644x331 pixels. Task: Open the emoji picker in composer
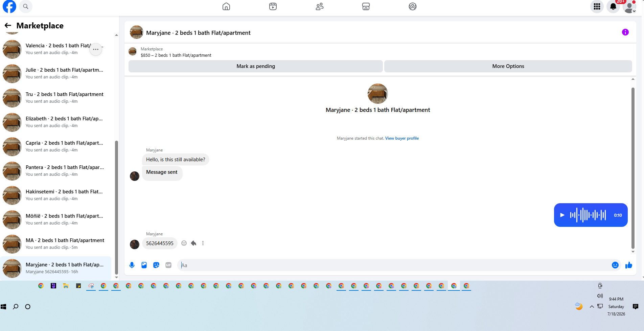[x=615, y=265]
